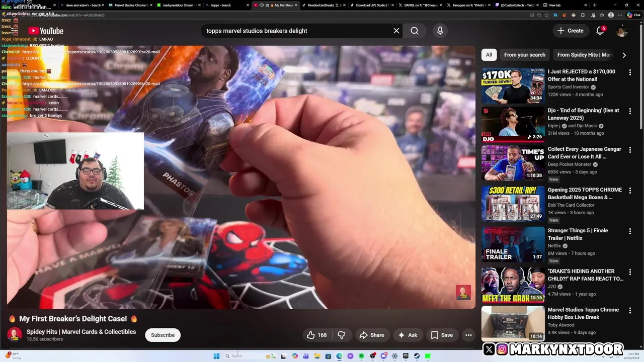Click the $170K thumbnail

click(x=513, y=85)
